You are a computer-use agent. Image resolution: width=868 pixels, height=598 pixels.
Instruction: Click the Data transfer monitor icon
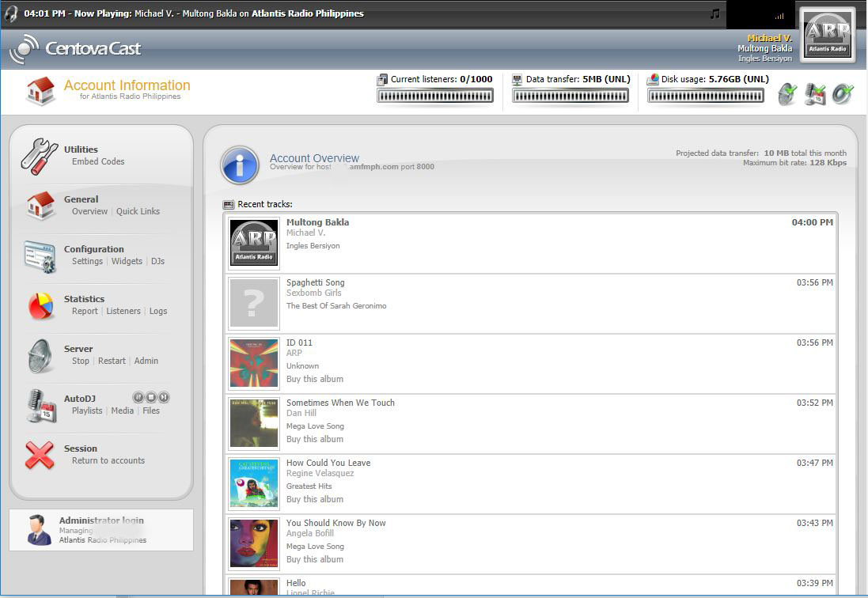coord(517,80)
